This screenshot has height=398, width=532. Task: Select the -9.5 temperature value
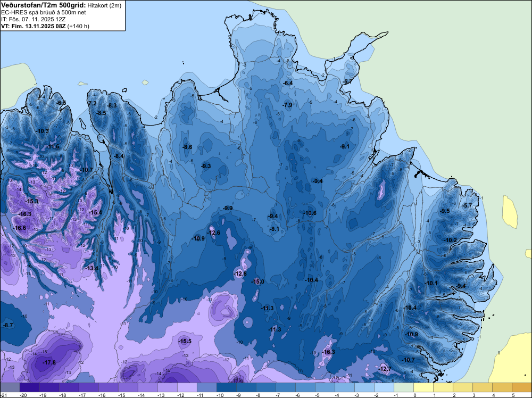[x=445, y=211]
